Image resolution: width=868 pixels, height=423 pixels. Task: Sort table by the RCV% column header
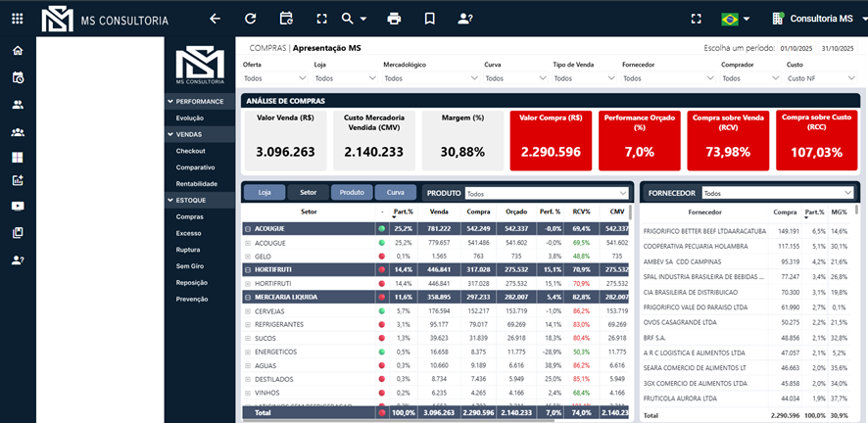pos(581,211)
